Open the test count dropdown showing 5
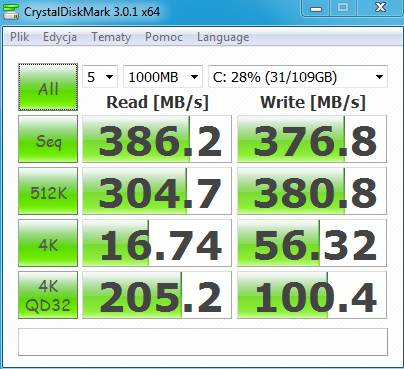The width and height of the screenshot is (404, 369). click(x=100, y=77)
